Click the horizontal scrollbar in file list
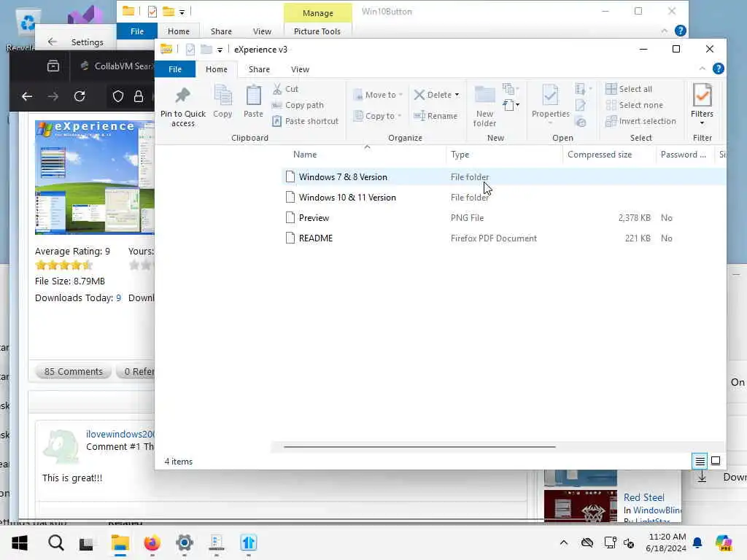This screenshot has width=747, height=560. (419, 447)
